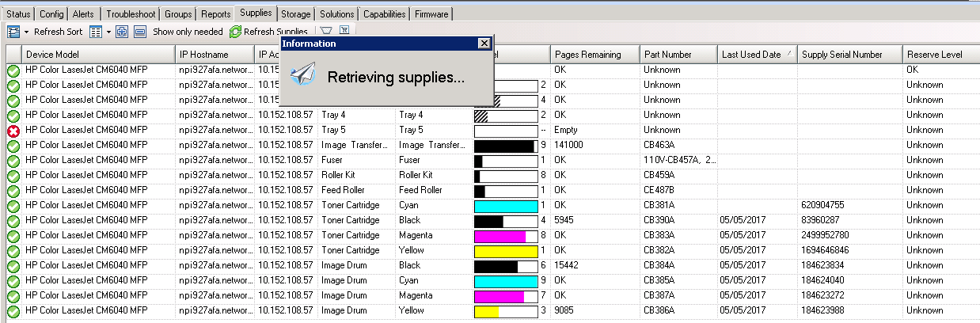Click the collapse all minus icon
Viewport: 980px width, 323px height.
(x=139, y=32)
